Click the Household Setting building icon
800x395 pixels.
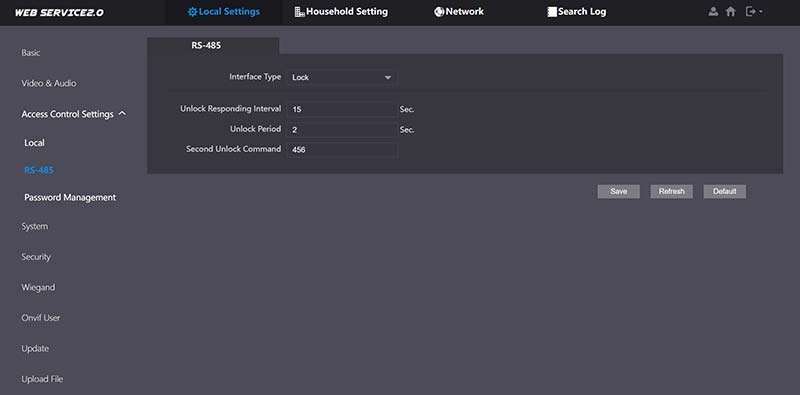299,12
